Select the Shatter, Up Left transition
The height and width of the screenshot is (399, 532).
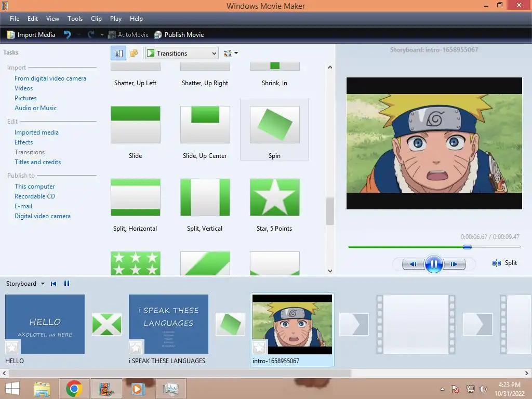coord(136,74)
